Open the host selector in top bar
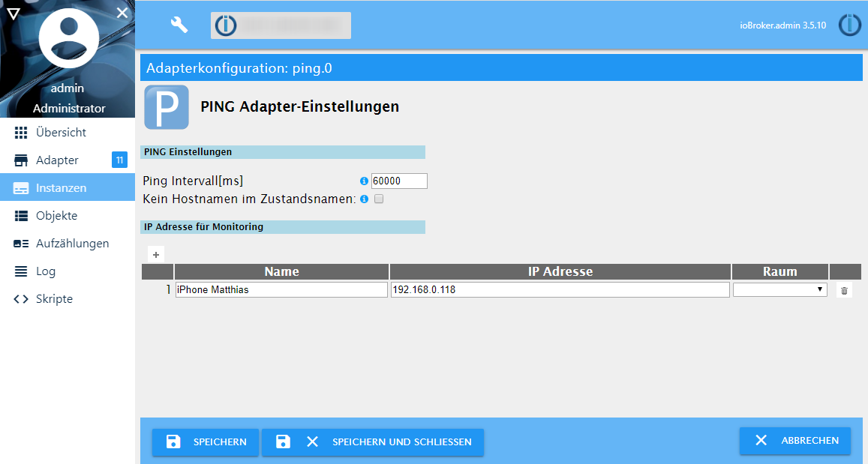This screenshot has height=464, width=868. click(281, 25)
